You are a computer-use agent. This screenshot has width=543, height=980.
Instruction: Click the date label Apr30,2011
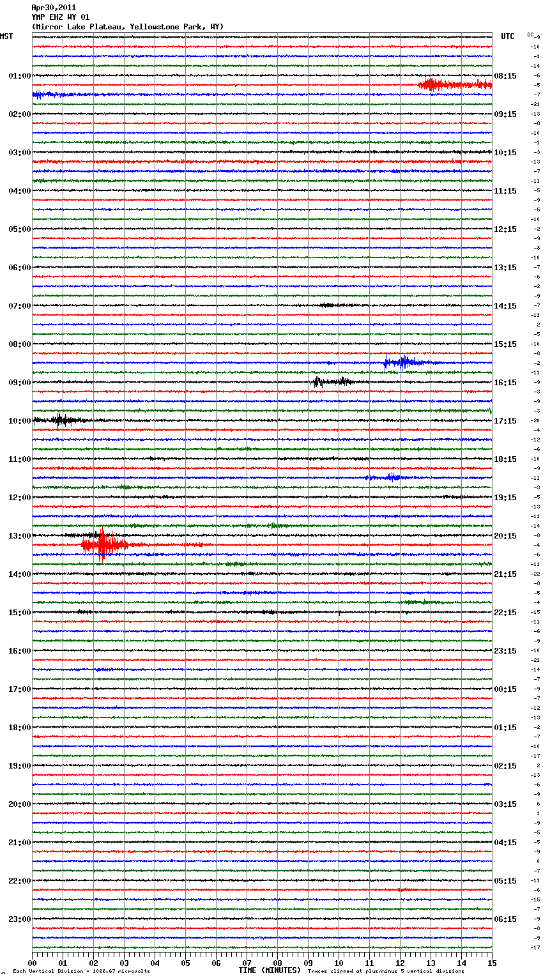coord(54,8)
